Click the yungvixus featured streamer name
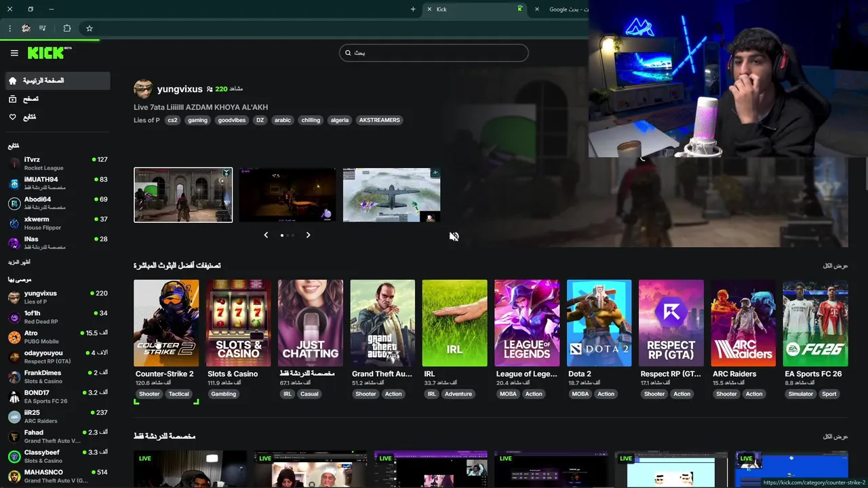Viewport: 868px width, 488px height. 180,89
